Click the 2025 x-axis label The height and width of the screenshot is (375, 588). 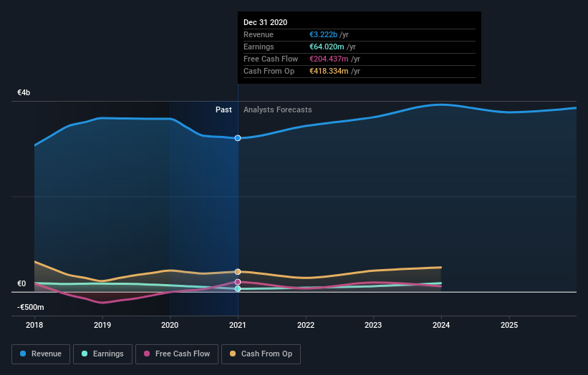click(509, 325)
